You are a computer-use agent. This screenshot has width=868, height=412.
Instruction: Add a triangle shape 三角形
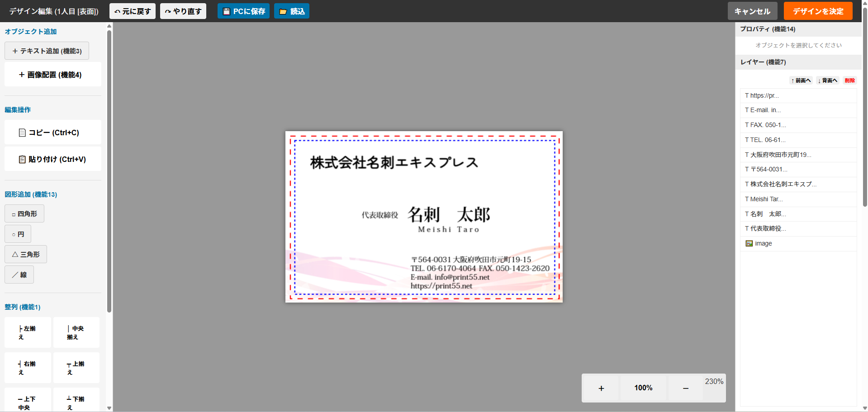tap(26, 255)
